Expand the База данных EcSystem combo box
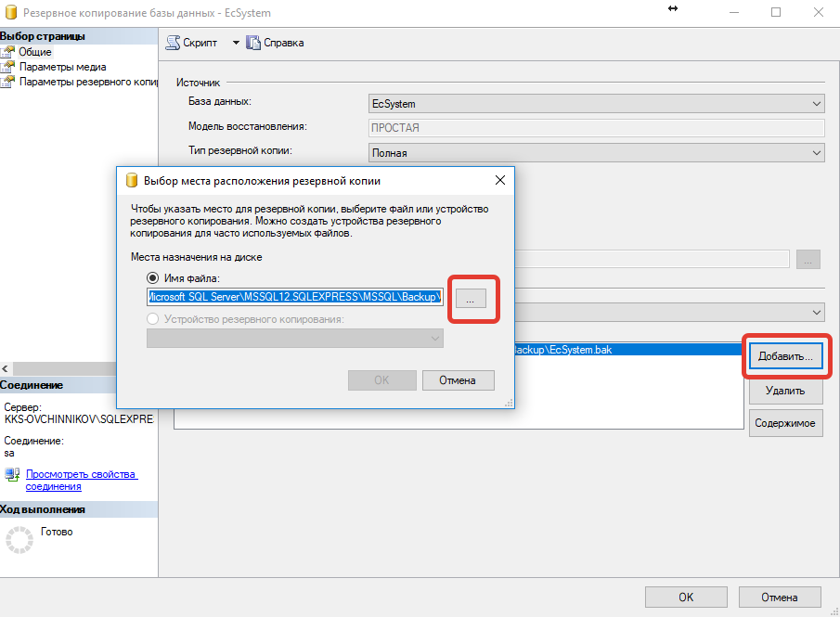 click(596, 103)
